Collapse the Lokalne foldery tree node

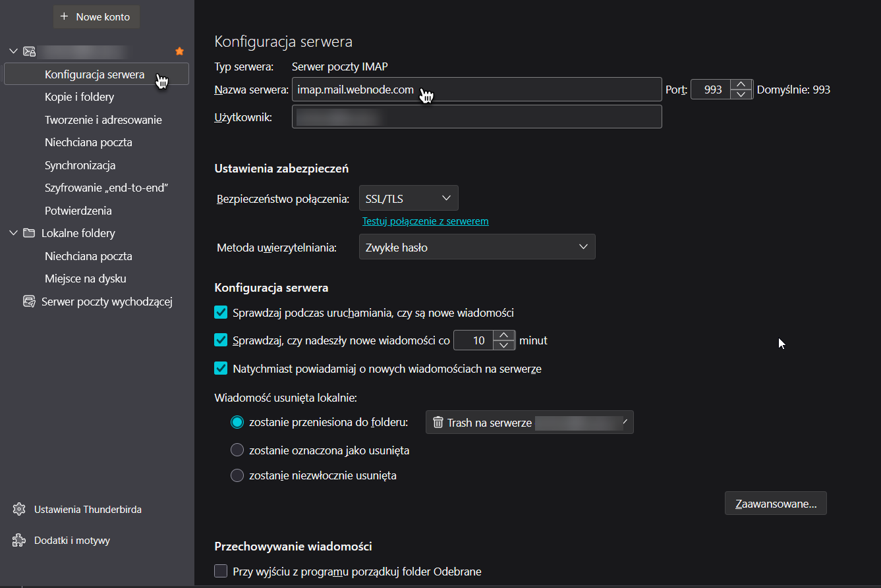[x=13, y=233]
